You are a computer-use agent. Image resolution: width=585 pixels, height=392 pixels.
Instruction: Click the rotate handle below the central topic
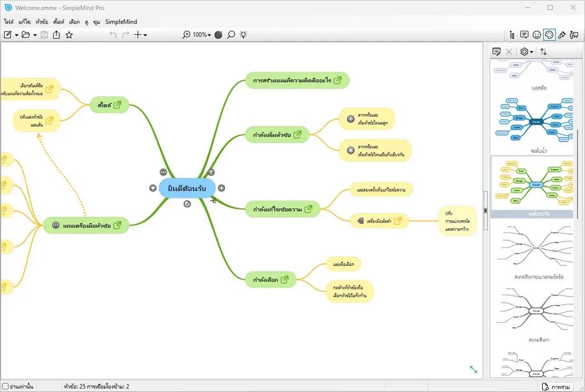tap(187, 204)
